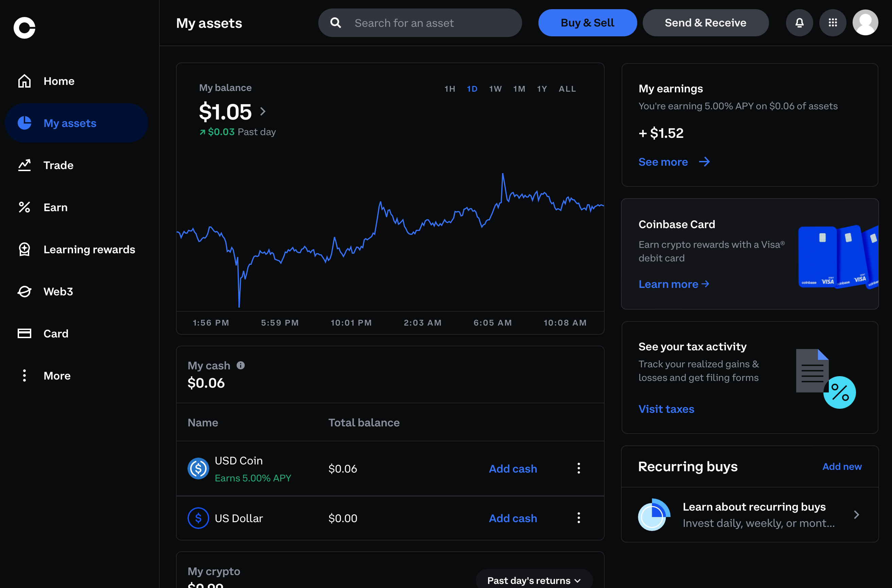Select the ALL chart range
Viewport: 892px width, 588px height.
567,89
